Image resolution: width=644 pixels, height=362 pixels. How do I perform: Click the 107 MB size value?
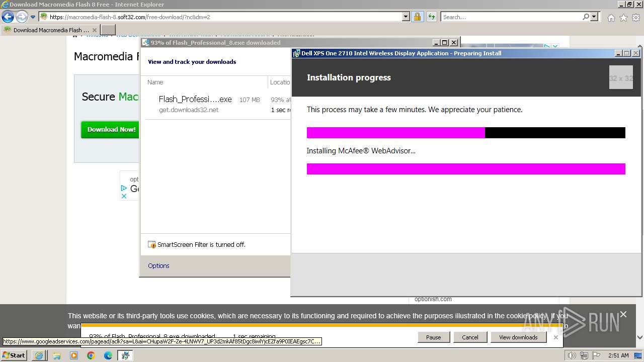coord(250,100)
